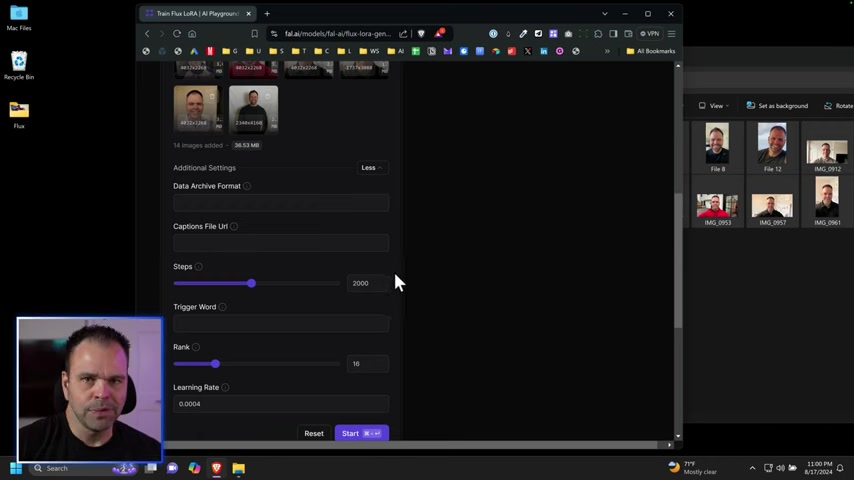Viewport: 854px width, 480px height.
Task: Click the Steps slider handle
Action: [x=251, y=283]
